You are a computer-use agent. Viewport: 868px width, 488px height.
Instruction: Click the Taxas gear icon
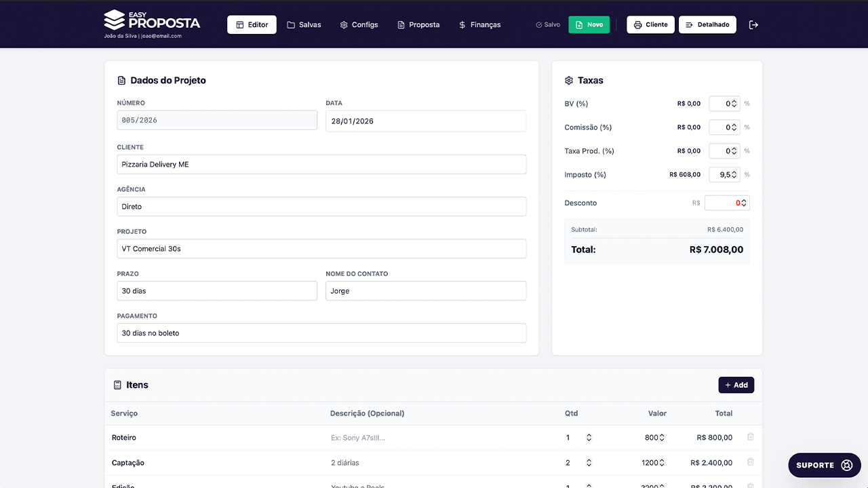(x=569, y=81)
